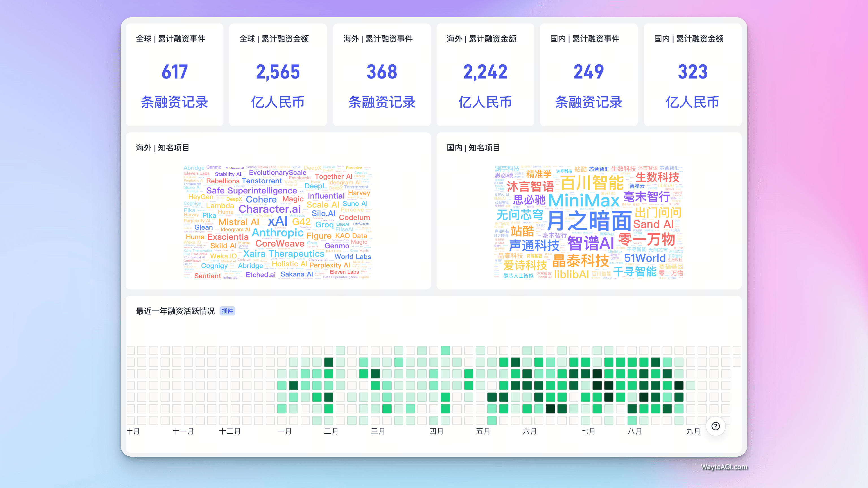868x488 pixels.
Task: Click Etched.ai in the word cloud
Action: click(261, 274)
